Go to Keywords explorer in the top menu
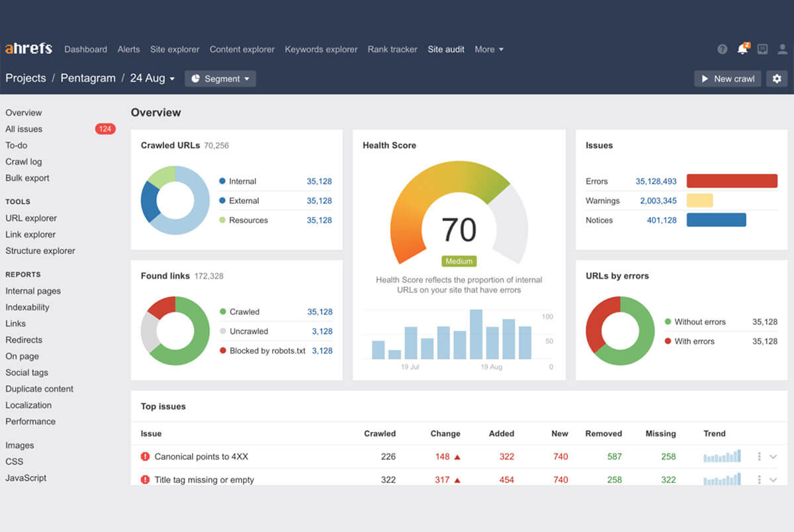The width and height of the screenshot is (794, 532). pyautogui.click(x=321, y=50)
